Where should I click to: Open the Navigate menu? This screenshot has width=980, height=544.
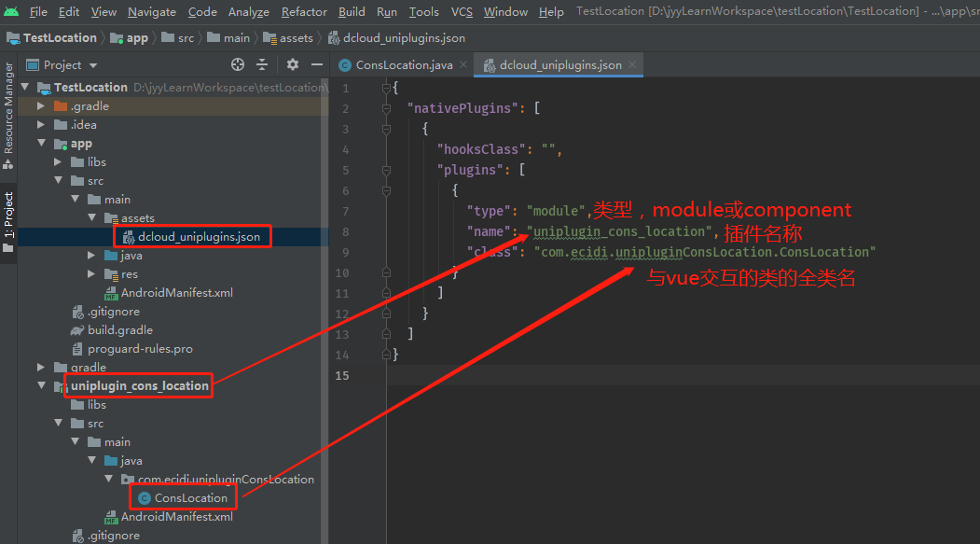coord(152,12)
